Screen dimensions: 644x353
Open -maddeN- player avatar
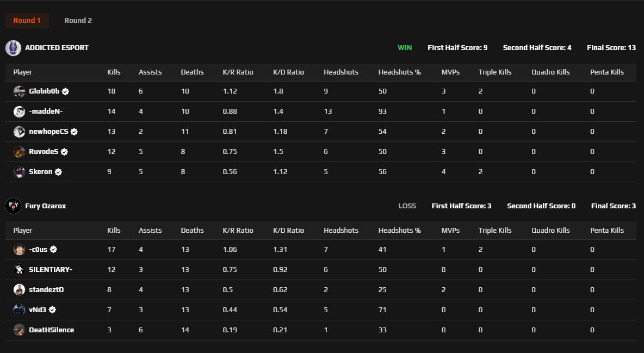point(19,112)
